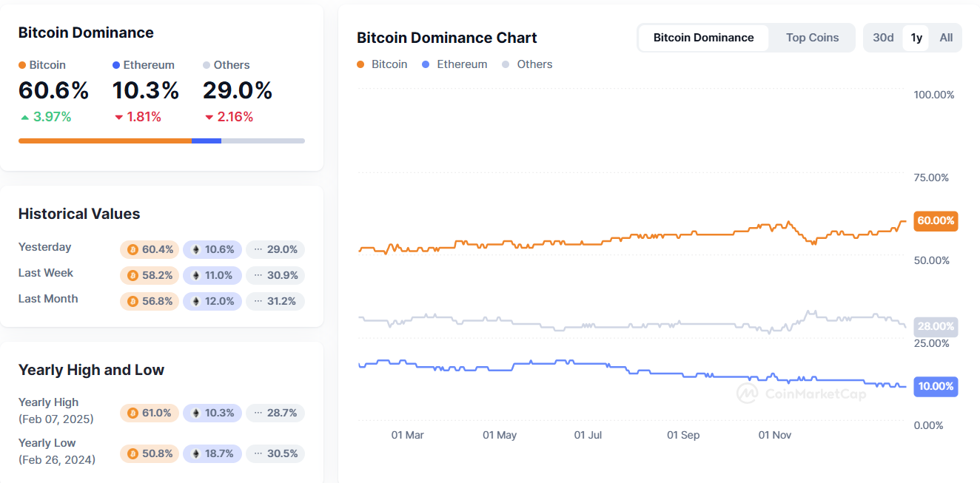Image resolution: width=980 pixels, height=483 pixels.
Task: Click the blue 10.00% Ethereum value label
Action: click(936, 387)
